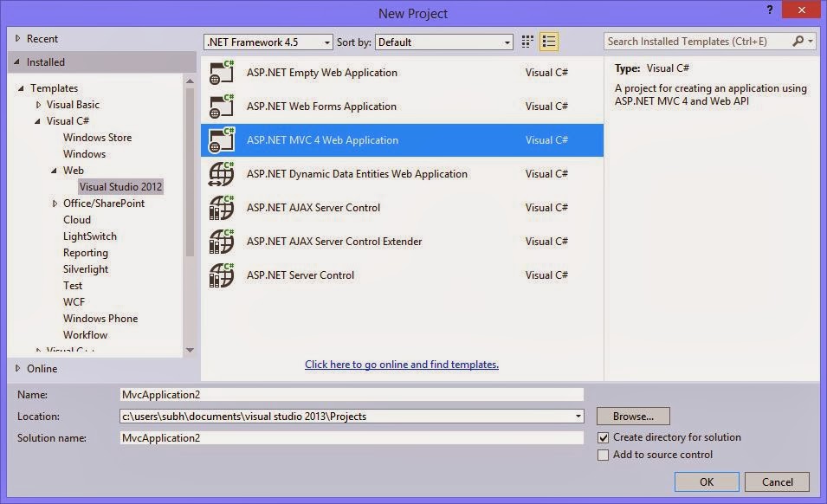Enable Add to source control
The image size is (827, 504).
point(604,454)
